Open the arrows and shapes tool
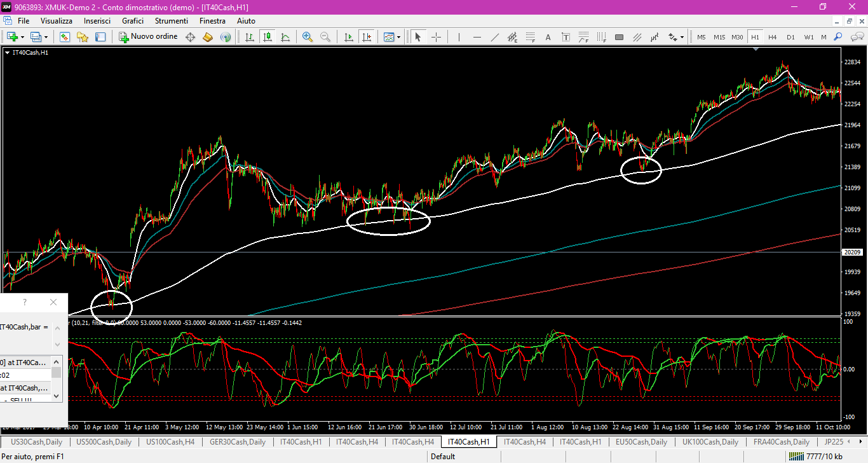Viewport: 868px width, 463px height. click(672, 37)
